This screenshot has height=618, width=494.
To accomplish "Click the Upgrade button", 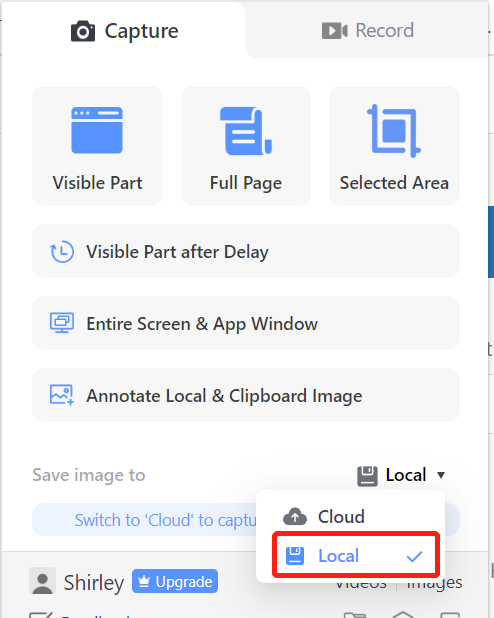I will click(x=175, y=581).
